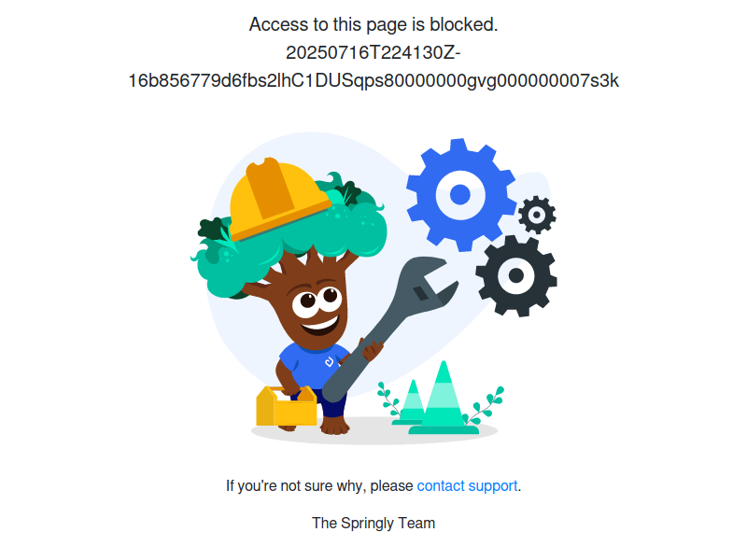This screenshot has width=747, height=560.
Task: Click the leafy sprig left of cones
Action: pyautogui.click(x=388, y=399)
